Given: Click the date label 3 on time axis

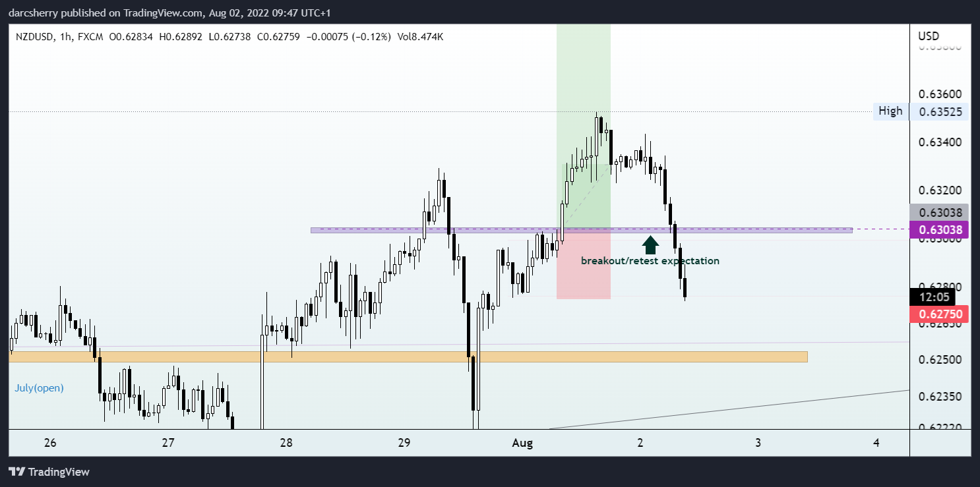Looking at the screenshot, I should 758,443.
